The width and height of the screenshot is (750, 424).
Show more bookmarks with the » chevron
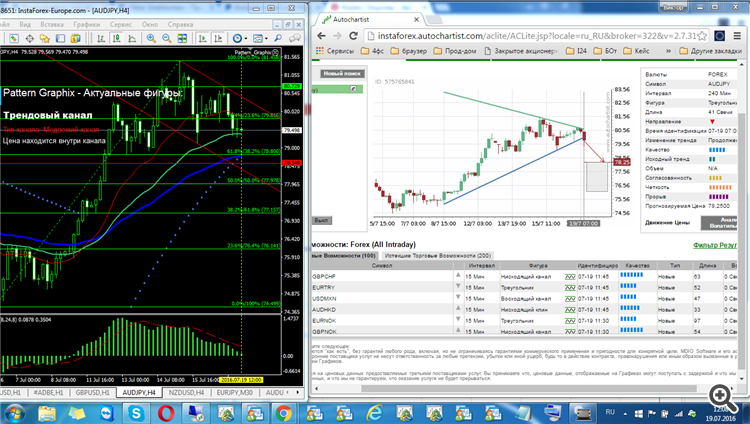[668, 51]
